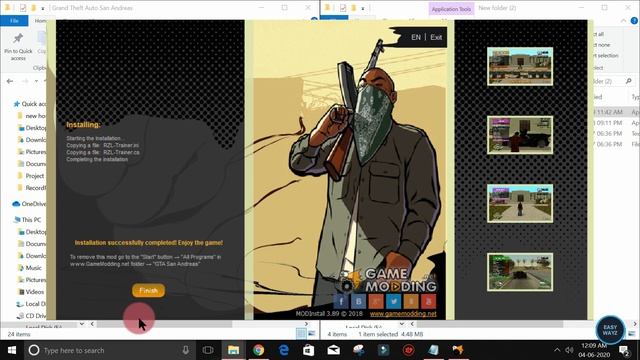Open the File tab in left Explorer

click(14, 20)
